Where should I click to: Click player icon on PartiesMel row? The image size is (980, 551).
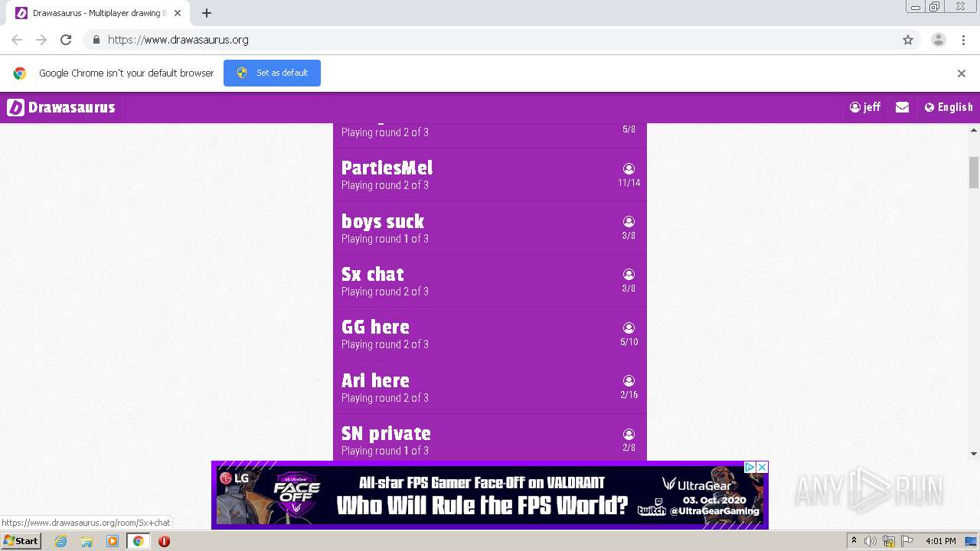click(x=629, y=168)
